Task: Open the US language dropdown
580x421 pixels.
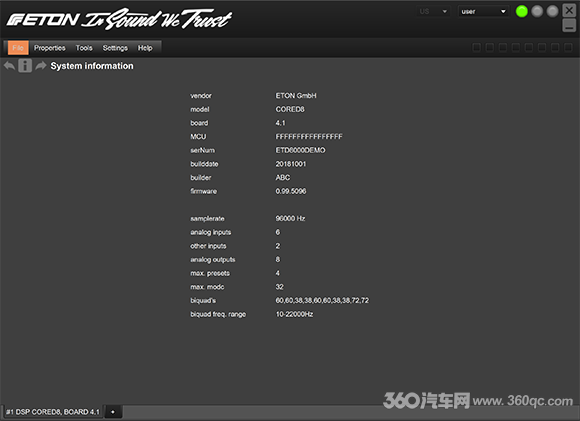Action: coord(433,11)
